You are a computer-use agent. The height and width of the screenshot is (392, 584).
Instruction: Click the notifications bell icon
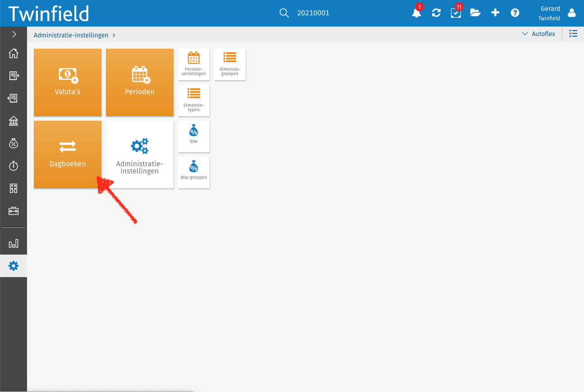(x=416, y=13)
